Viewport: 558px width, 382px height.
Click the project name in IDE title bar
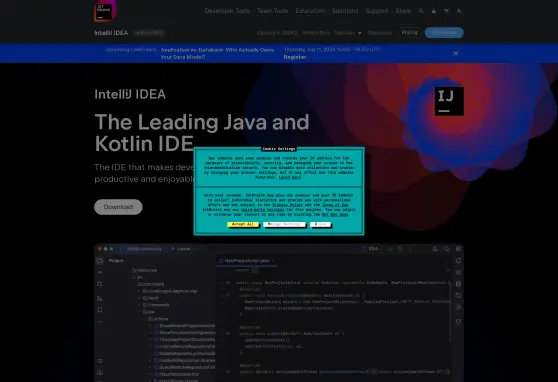coord(142,249)
